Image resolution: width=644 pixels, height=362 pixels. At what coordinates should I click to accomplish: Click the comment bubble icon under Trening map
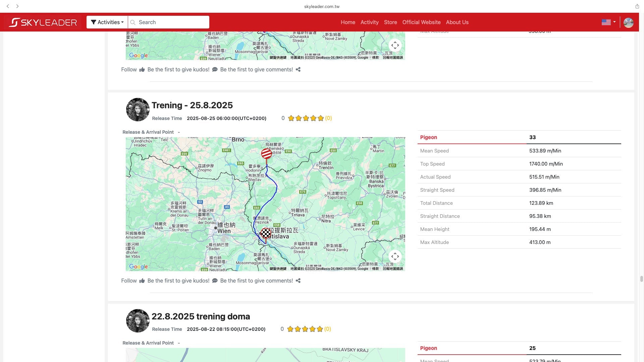[x=215, y=281]
